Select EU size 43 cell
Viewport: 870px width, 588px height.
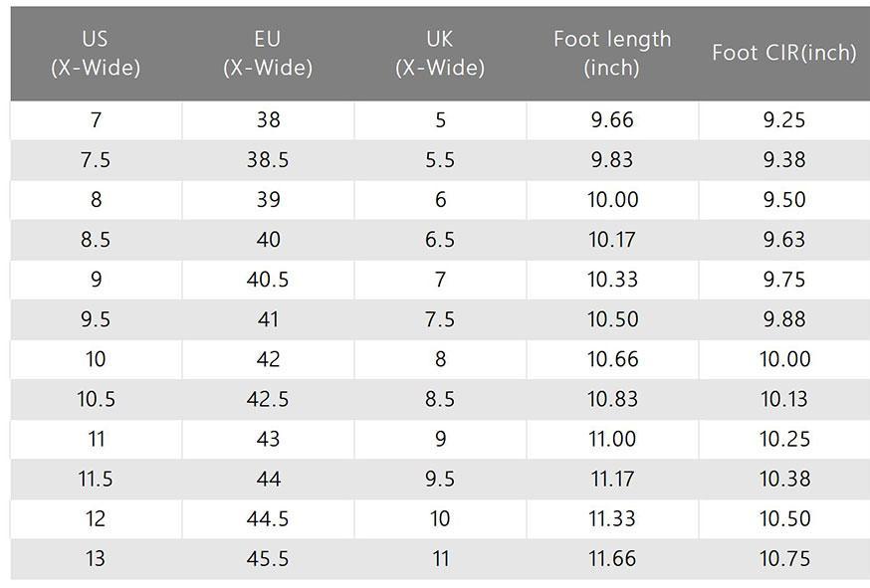[x=268, y=439]
